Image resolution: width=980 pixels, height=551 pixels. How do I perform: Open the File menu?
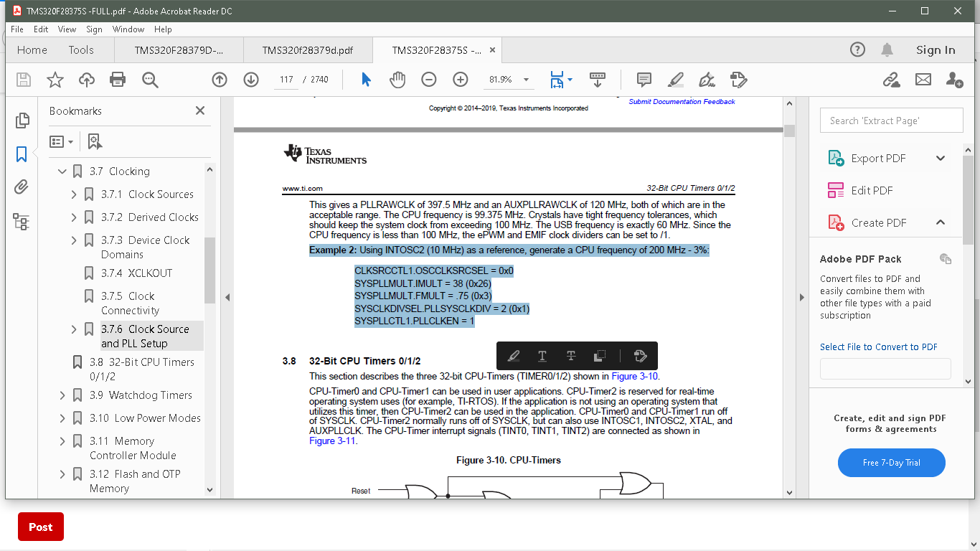tap(17, 29)
